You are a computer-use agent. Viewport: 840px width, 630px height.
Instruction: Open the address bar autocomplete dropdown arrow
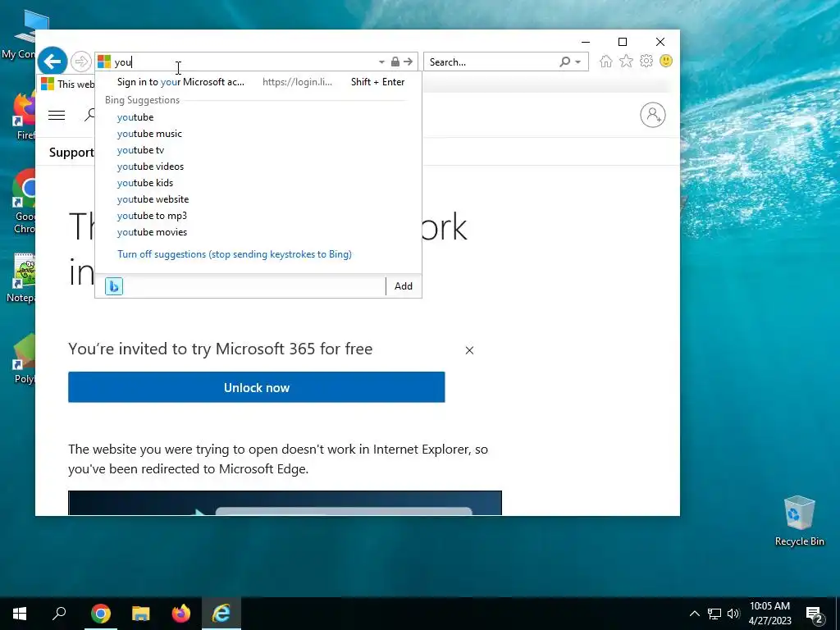pos(381,62)
